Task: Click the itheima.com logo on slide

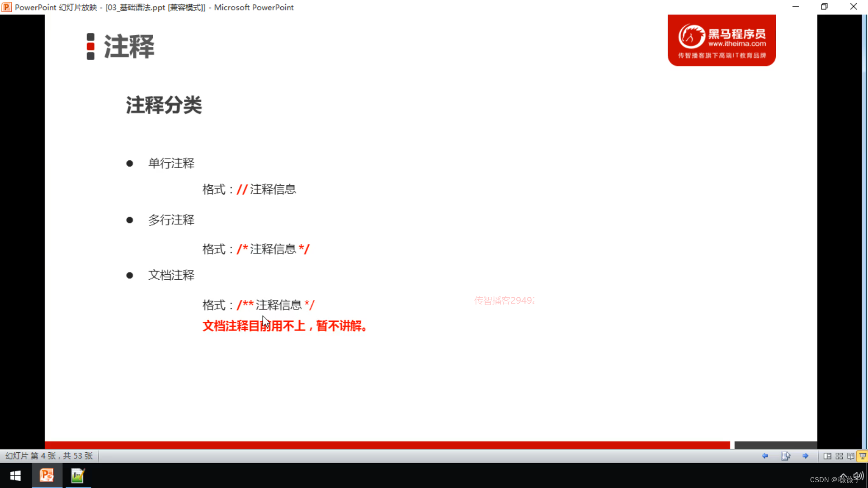Action: pos(722,40)
